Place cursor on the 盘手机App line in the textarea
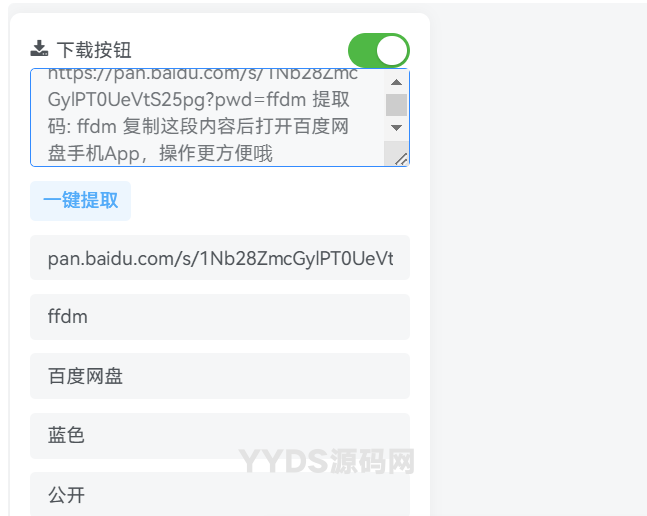647x516 pixels. (160, 153)
